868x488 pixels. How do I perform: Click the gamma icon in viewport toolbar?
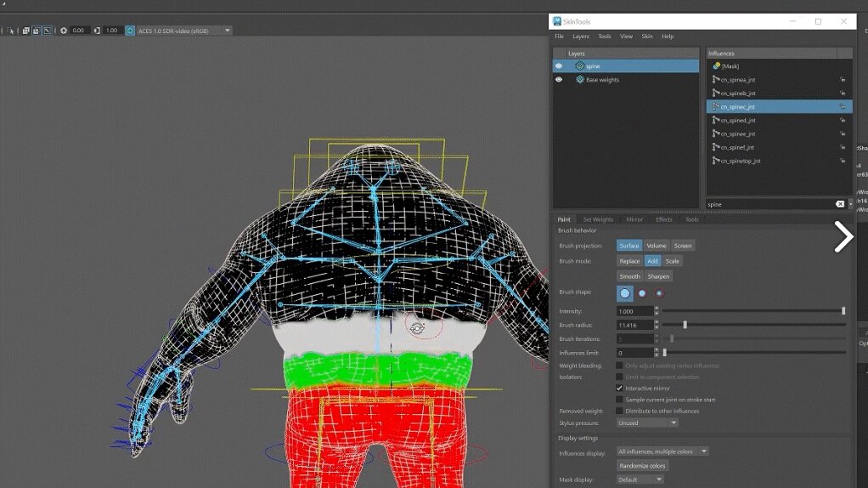97,31
